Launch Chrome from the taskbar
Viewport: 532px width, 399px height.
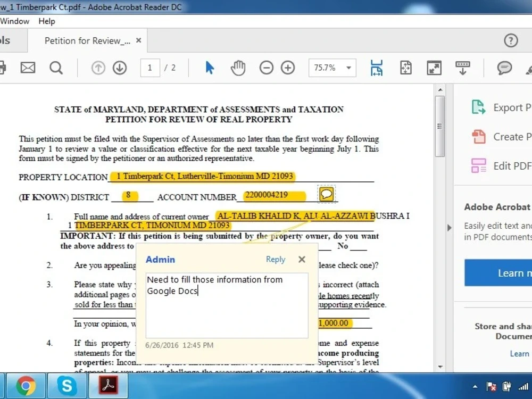tap(26, 386)
